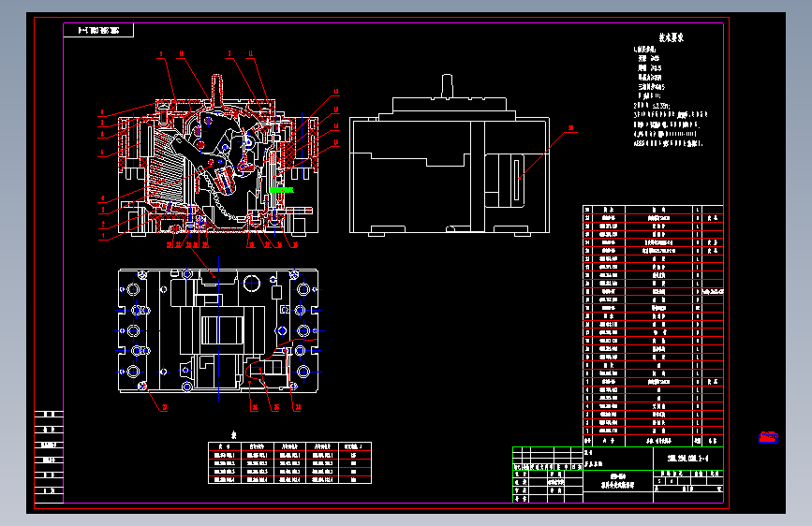Click the small red-and-blue icon beside the drawing
This screenshot has height=526, width=812.
pyautogui.click(x=769, y=437)
